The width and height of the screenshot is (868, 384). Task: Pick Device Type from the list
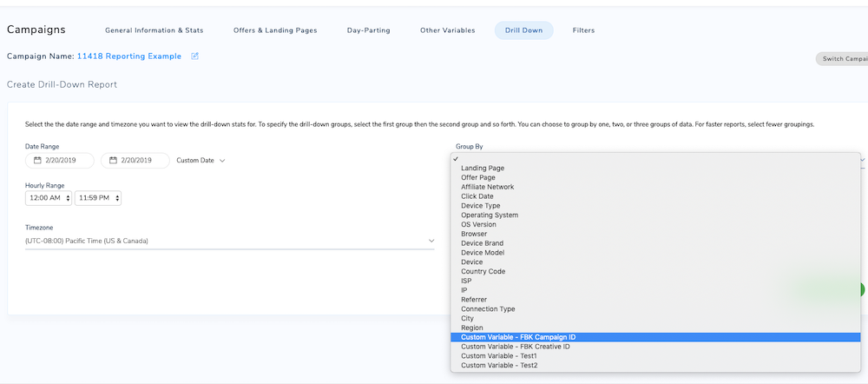(x=655, y=206)
